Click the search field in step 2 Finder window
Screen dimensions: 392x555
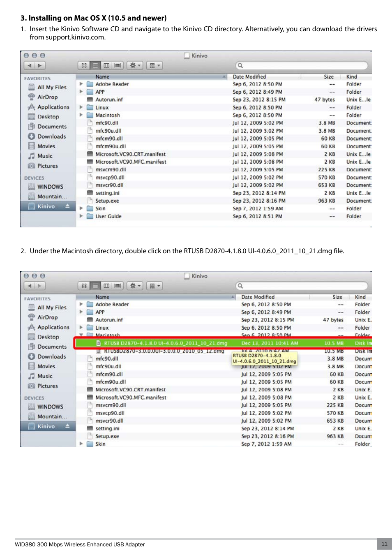(302, 286)
